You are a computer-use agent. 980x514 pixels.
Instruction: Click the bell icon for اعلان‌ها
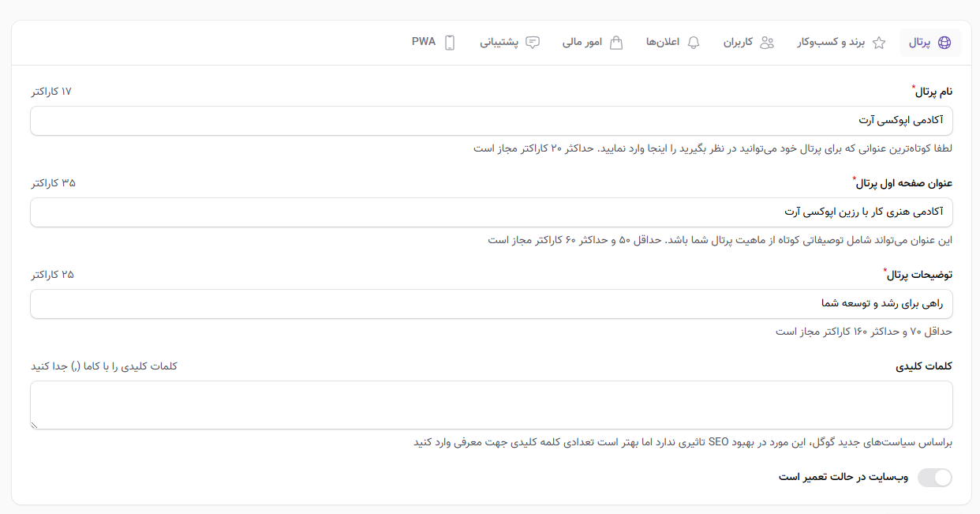click(694, 43)
